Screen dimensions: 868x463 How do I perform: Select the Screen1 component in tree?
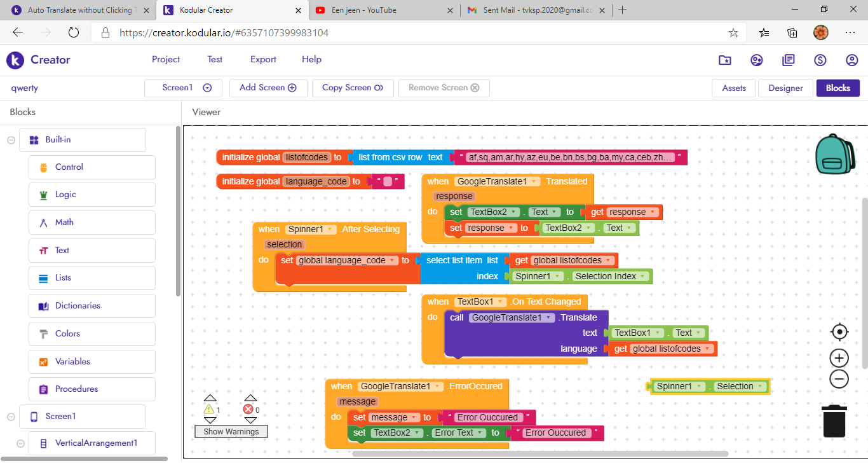[x=83, y=417]
